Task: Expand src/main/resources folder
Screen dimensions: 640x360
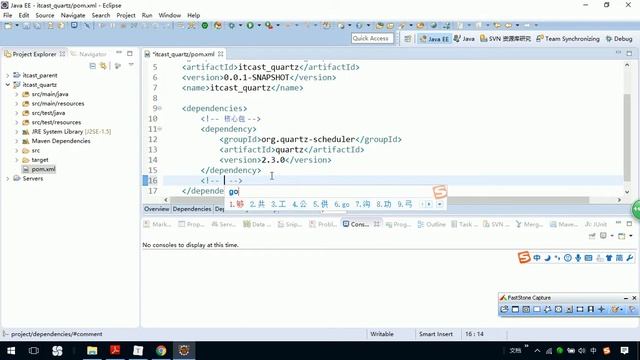Action: pyautogui.click(x=17, y=104)
